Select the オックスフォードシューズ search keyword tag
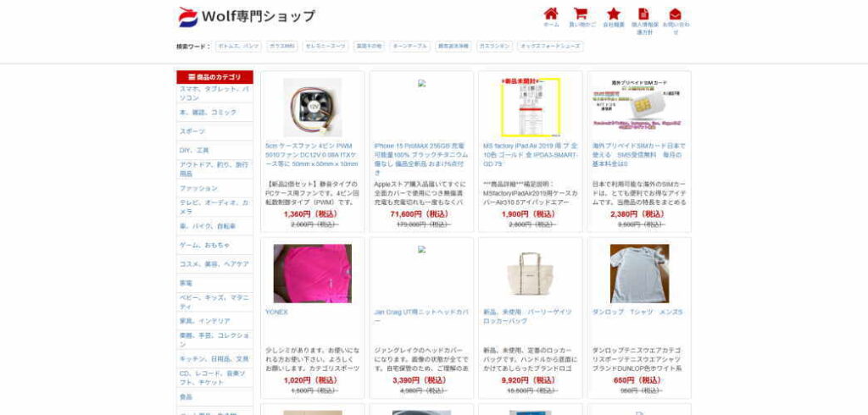Screen dimensions: 868x415 click(x=550, y=47)
